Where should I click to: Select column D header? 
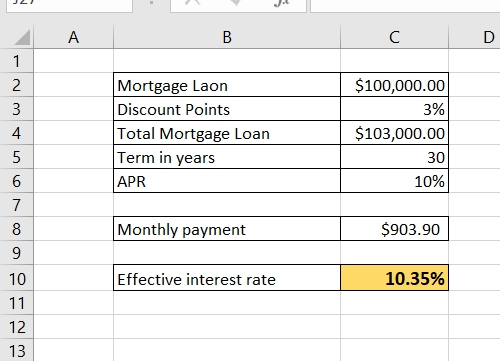pos(475,37)
